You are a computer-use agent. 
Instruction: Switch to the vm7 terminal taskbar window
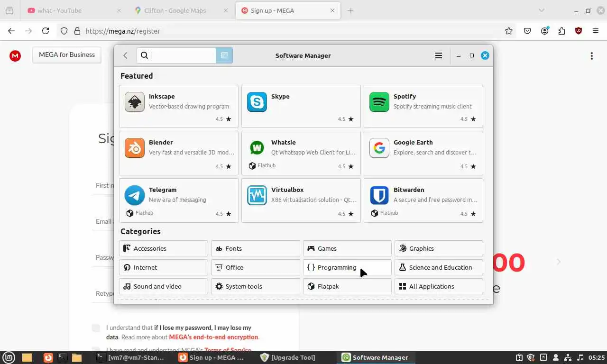tap(130, 357)
